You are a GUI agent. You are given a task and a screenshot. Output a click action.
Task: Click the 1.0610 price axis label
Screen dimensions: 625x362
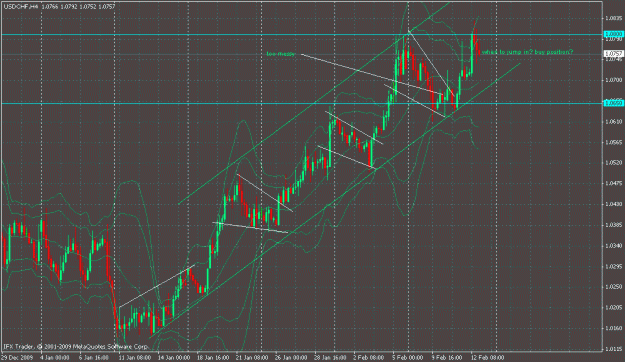tap(614, 122)
